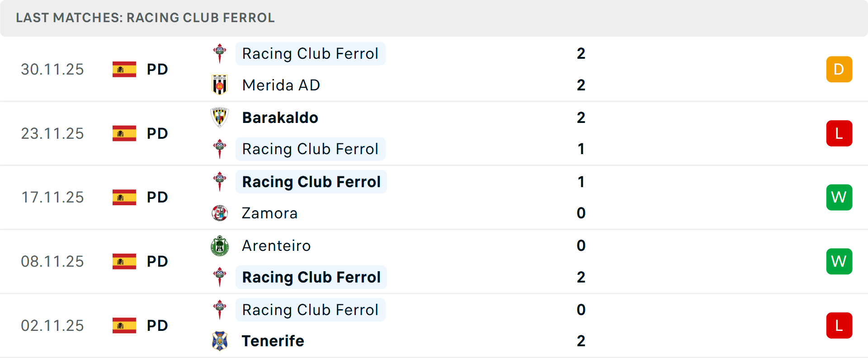This screenshot has width=868, height=358.
Task: Click the green W badge for the Zamora match
Action: (839, 197)
